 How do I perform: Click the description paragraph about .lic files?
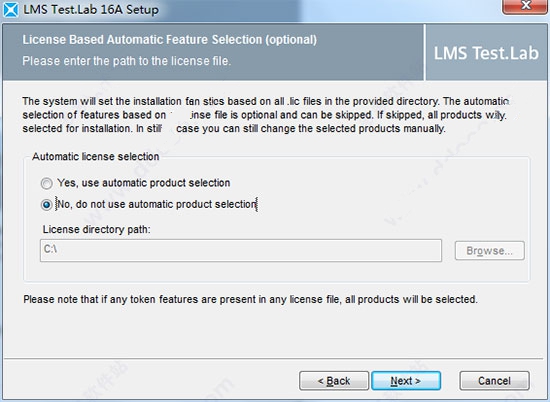[x=266, y=115]
